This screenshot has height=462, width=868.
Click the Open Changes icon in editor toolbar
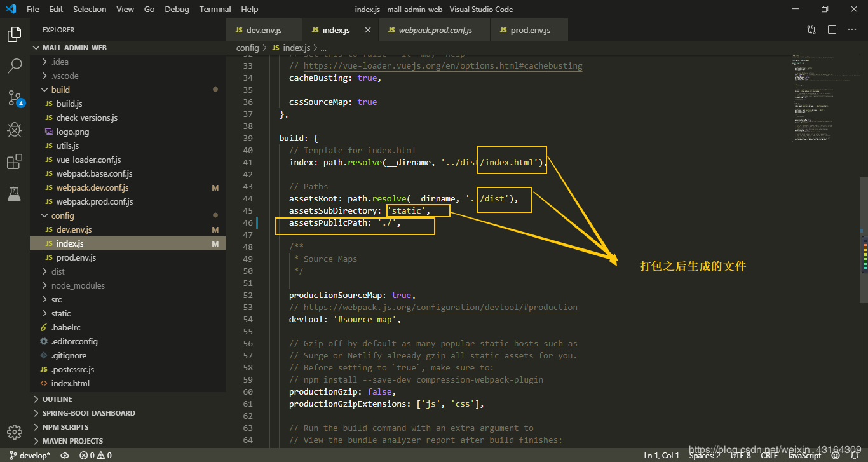[811, 30]
